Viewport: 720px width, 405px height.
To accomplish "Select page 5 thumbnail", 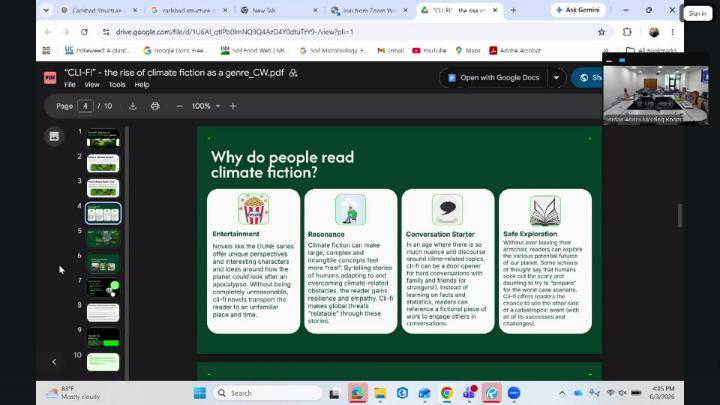I will 103,238.
